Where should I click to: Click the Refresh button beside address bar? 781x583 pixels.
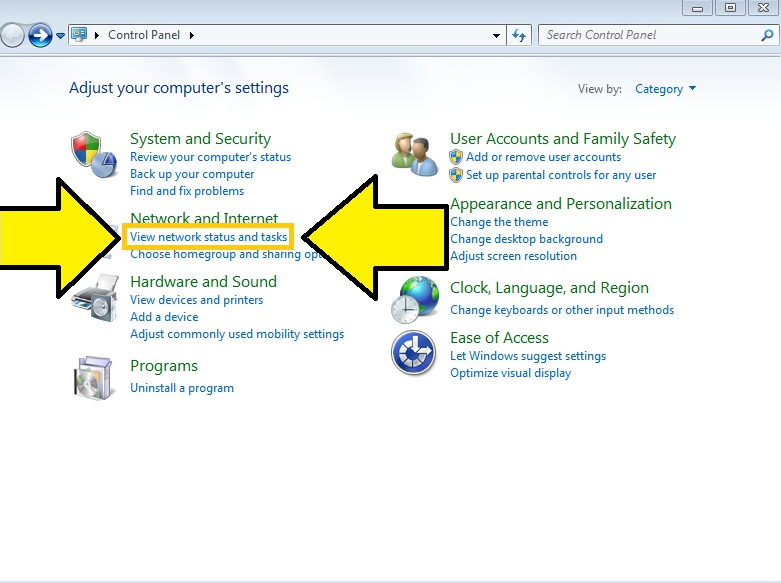pos(519,35)
